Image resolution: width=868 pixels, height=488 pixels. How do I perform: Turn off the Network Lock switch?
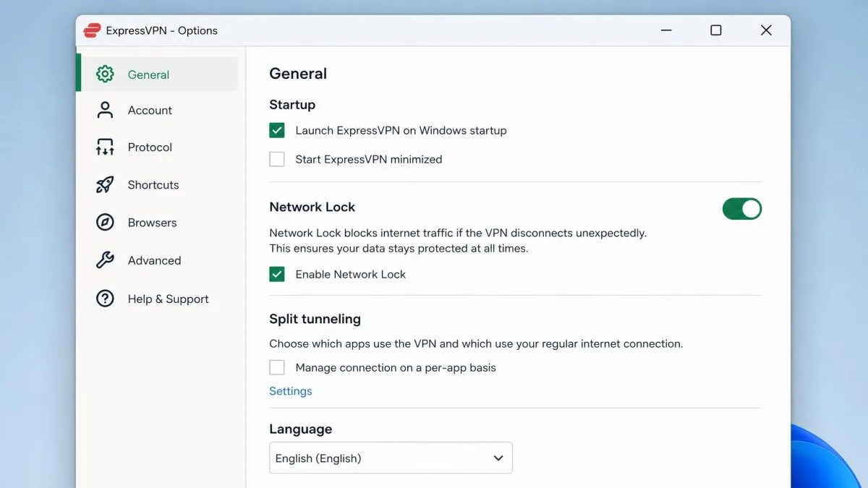tap(742, 209)
